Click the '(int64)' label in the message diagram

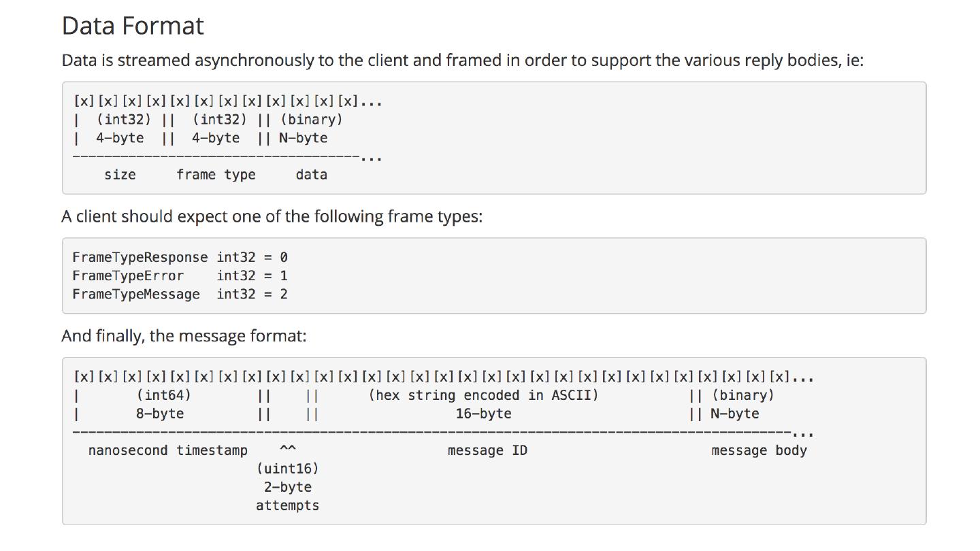pos(163,395)
